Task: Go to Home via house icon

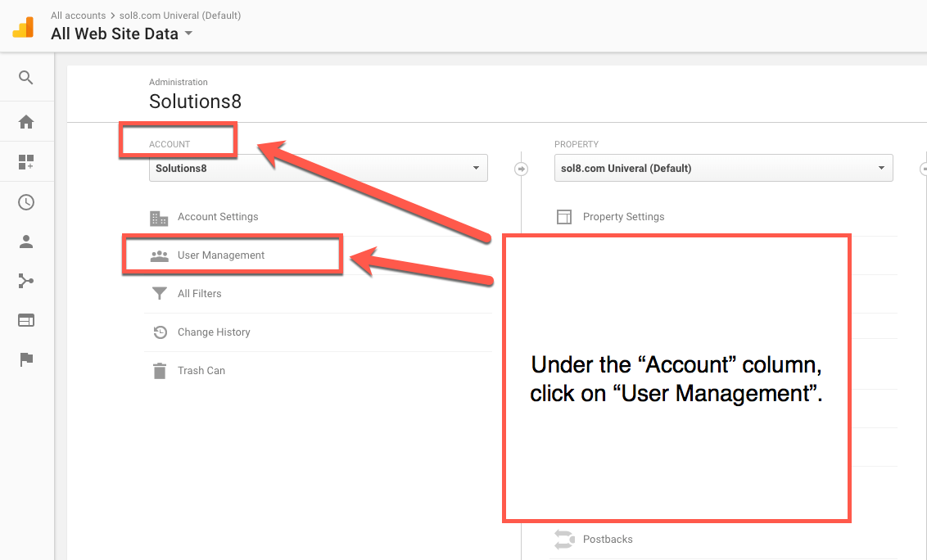Action: tap(26, 122)
